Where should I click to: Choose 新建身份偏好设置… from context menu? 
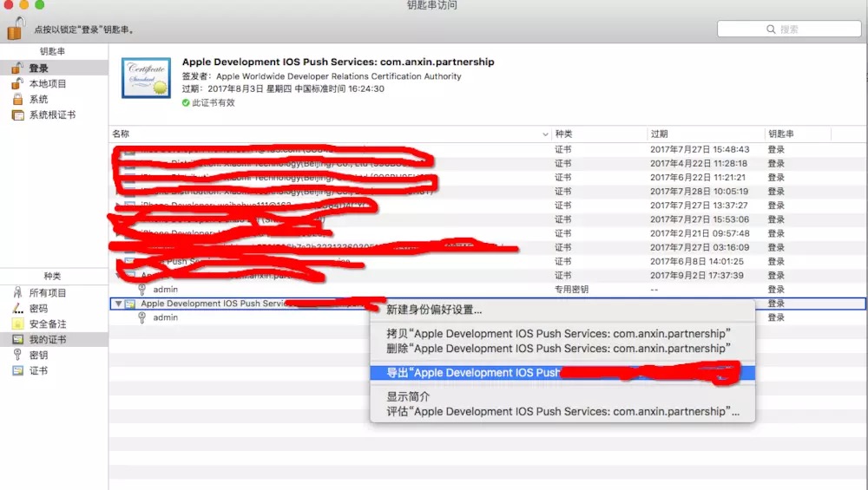tap(562, 310)
